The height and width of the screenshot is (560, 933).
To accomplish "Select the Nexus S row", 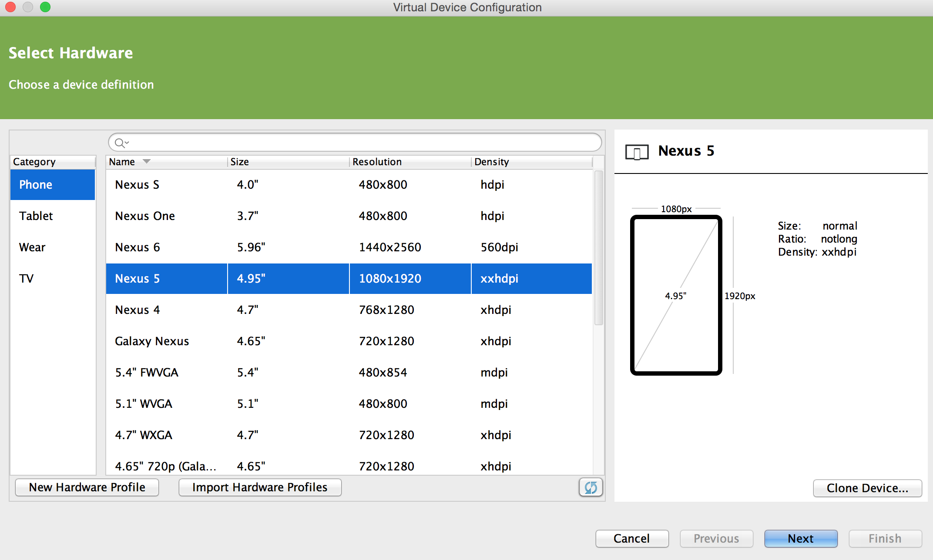I will (x=349, y=185).
